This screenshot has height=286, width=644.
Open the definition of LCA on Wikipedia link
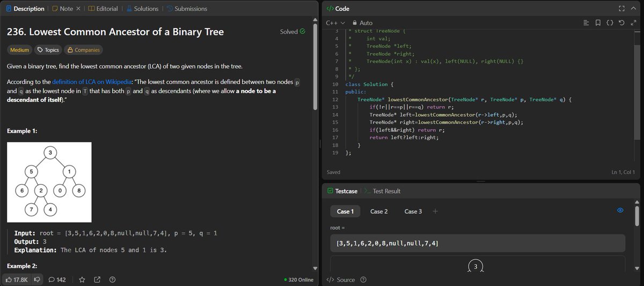[x=91, y=82]
